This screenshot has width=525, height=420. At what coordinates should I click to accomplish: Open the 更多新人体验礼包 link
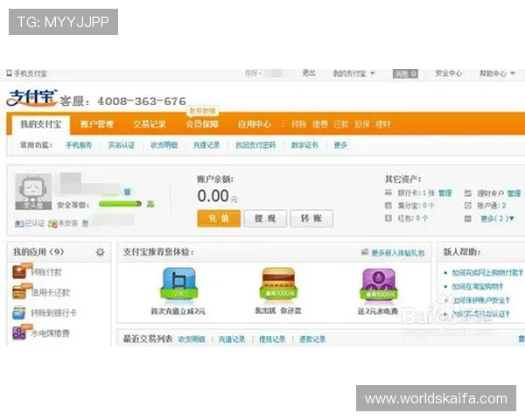pos(398,253)
